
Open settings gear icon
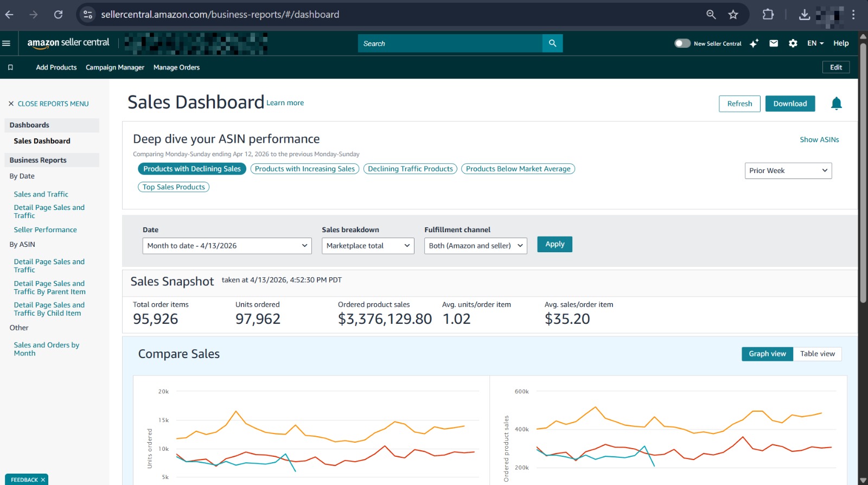click(x=793, y=43)
